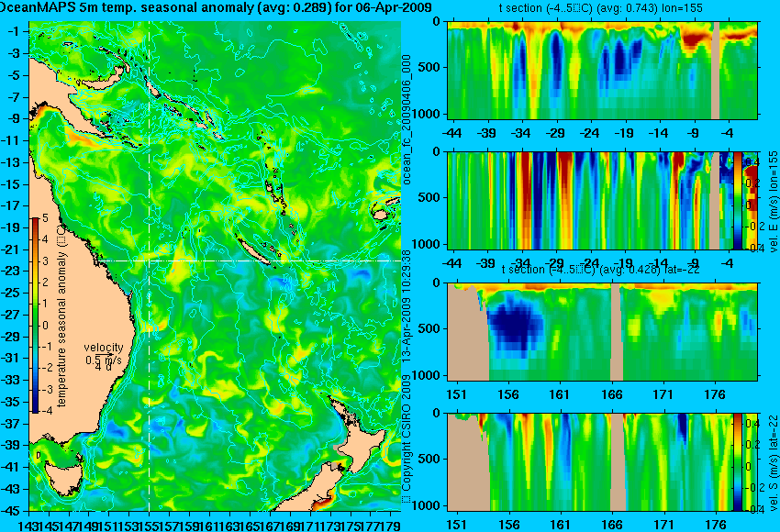The height and width of the screenshot is (532, 780).
Task: Select the 'temperature seasonal anomaly' vertical colorbar label
Action: point(61,316)
